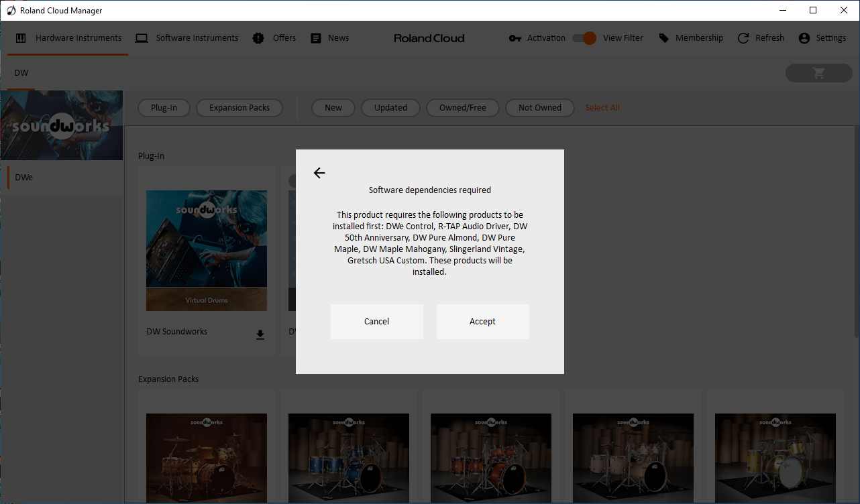The image size is (860, 504).
Task: Click the Roland Cloud Manager title bar icon
Action: coord(11,11)
